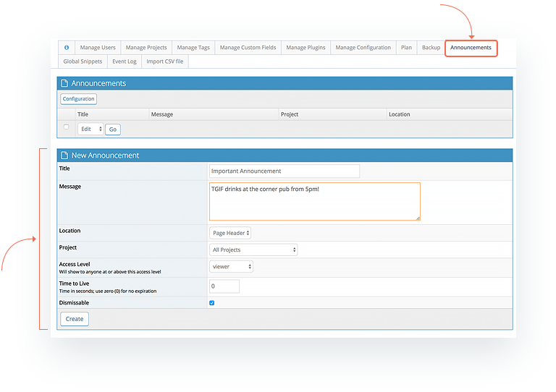Open Import CSV file tab
Image resolution: width=556 pixels, height=392 pixels.
[165, 61]
